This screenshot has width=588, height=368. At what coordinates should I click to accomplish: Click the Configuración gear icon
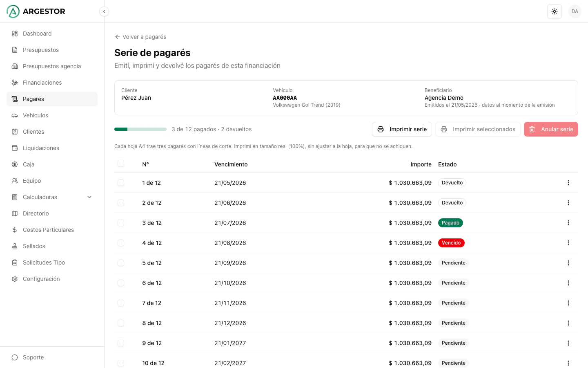point(15,279)
